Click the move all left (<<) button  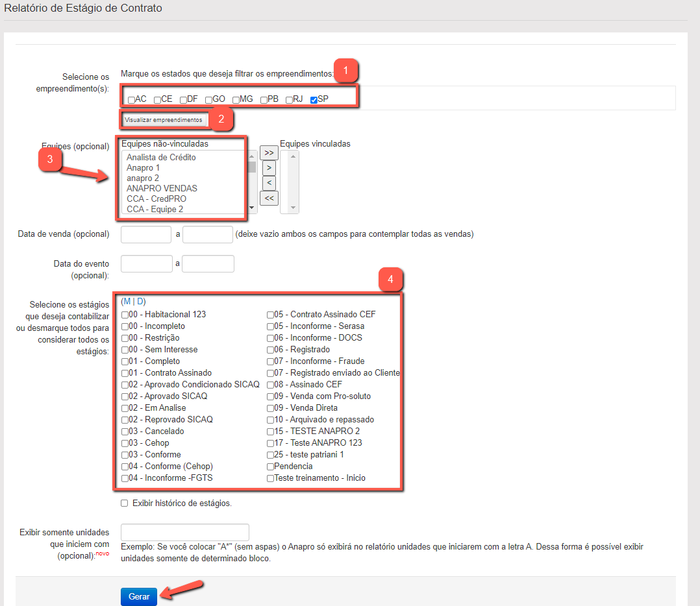pyautogui.click(x=269, y=199)
